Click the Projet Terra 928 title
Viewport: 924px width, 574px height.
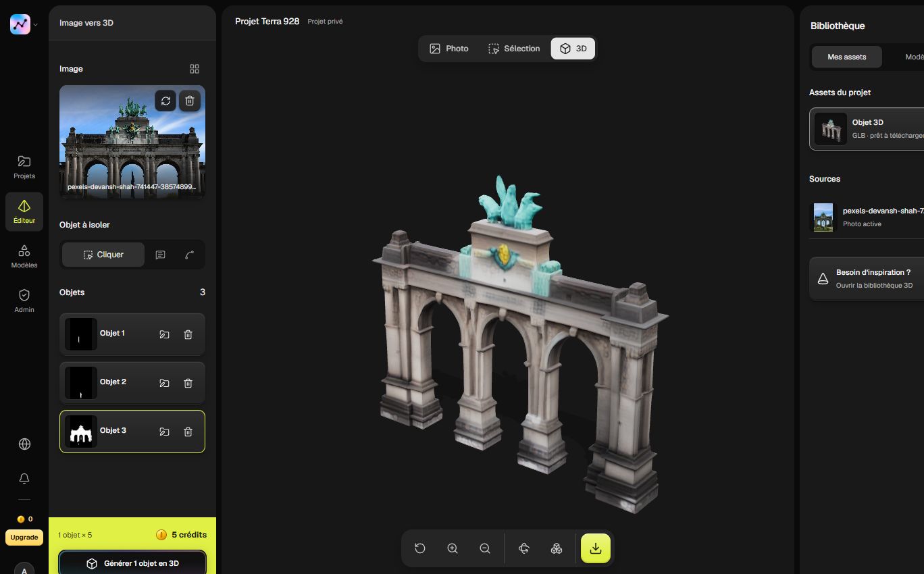tap(267, 22)
